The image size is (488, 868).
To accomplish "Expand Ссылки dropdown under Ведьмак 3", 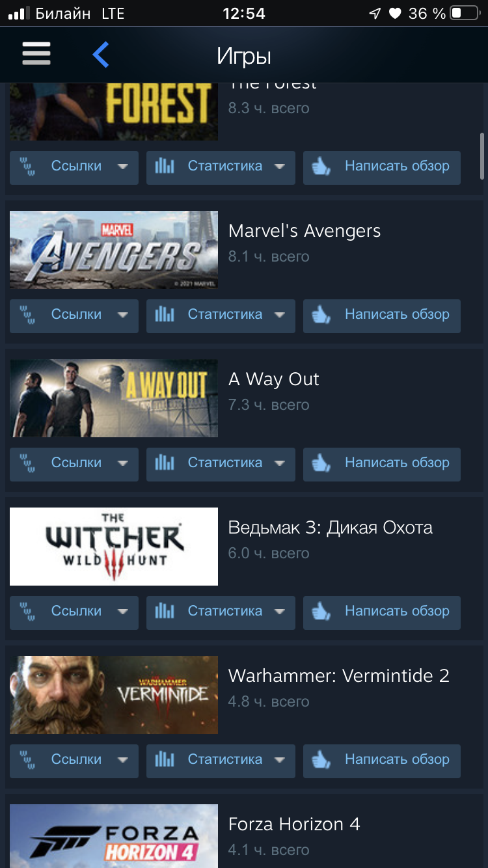I will pos(74,612).
